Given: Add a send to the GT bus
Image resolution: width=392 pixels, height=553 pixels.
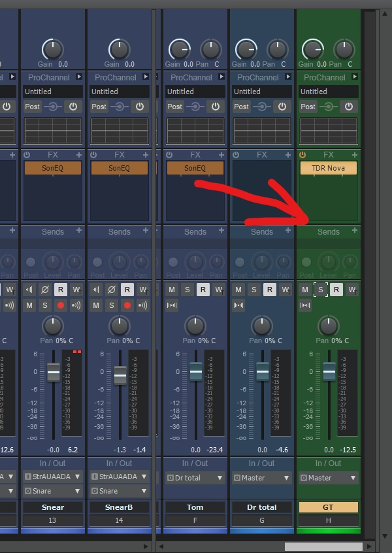Looking at the screenshot, I should tap(355, 231).
